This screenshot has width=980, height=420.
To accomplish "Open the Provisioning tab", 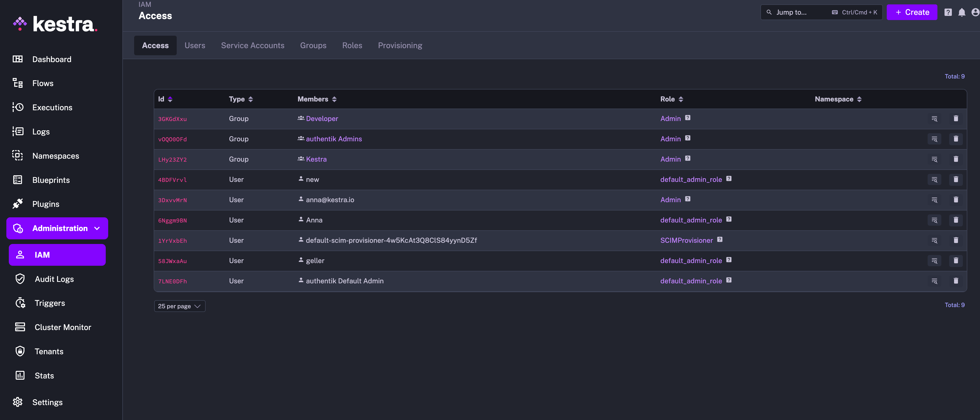I will point(400,45).
